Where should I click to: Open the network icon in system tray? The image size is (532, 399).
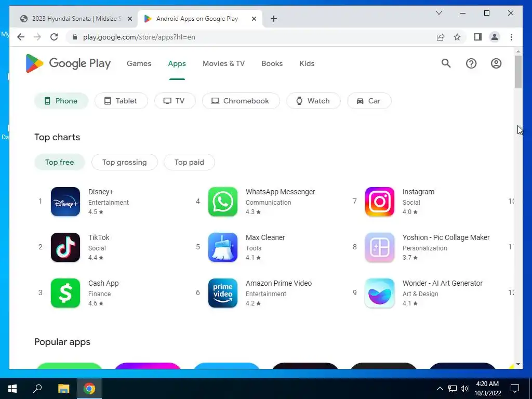point(453,389)
